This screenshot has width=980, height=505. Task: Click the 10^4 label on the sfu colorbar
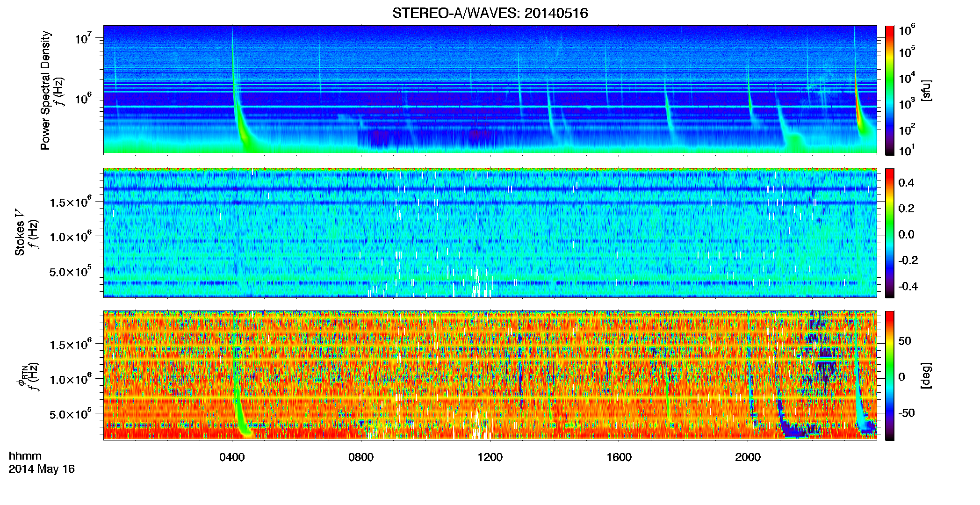(x=907, y=78)
